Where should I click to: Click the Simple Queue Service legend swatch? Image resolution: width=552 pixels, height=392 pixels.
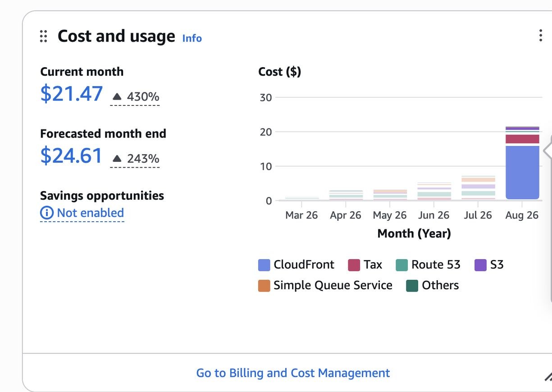coord(264,286)
